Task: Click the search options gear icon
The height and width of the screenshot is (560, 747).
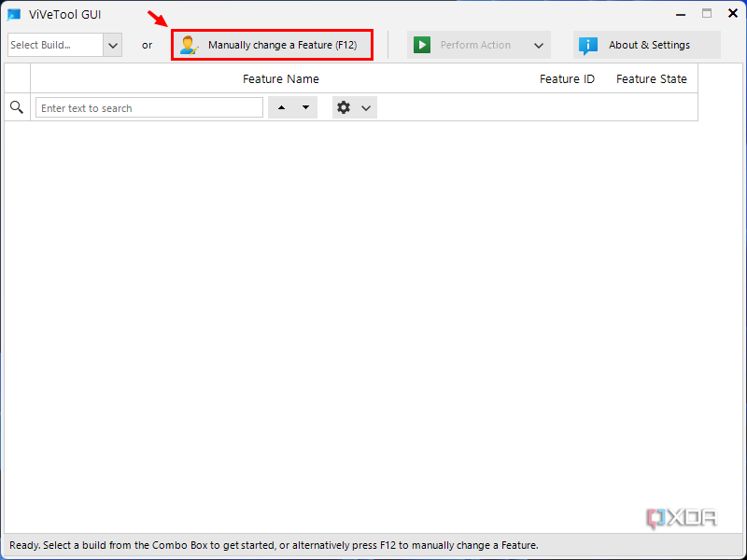Action: [344, 107]
